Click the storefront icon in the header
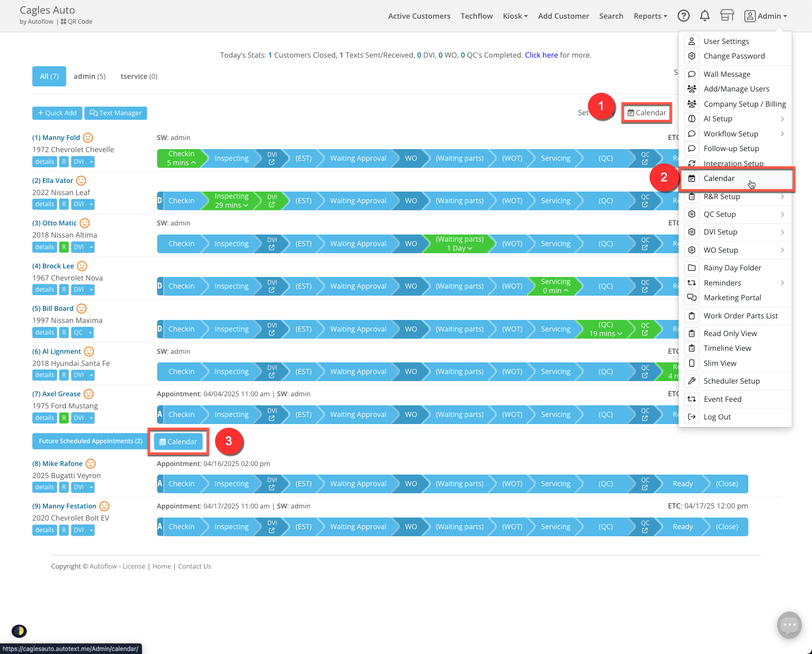The height and width of the screenshot is (654, 812). (727, 16)
